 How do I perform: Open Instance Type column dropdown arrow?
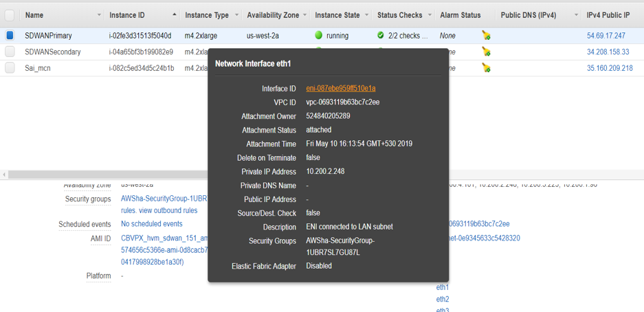click(236, 15)
